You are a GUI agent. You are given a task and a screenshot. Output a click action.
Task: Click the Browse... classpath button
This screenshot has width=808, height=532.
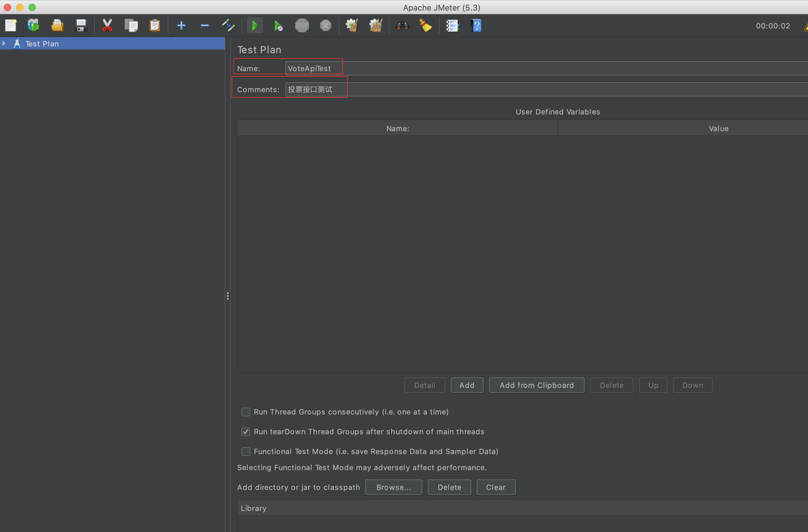point(393,487)
